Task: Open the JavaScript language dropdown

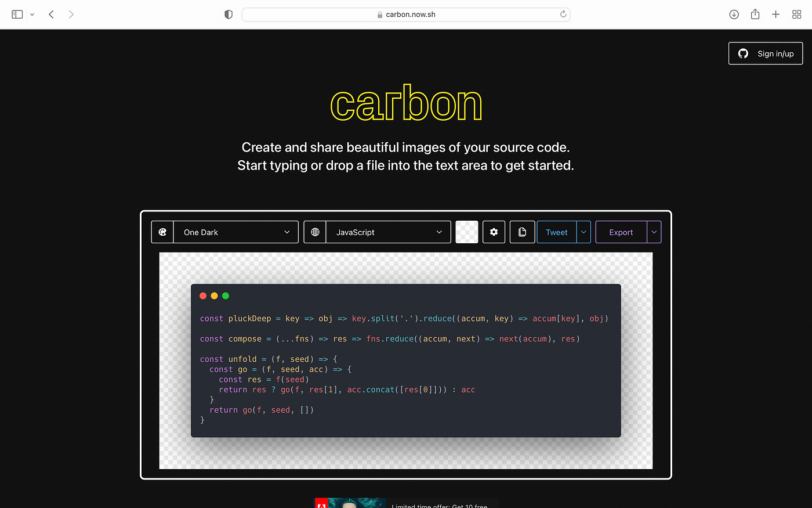Action: point(389,232)
